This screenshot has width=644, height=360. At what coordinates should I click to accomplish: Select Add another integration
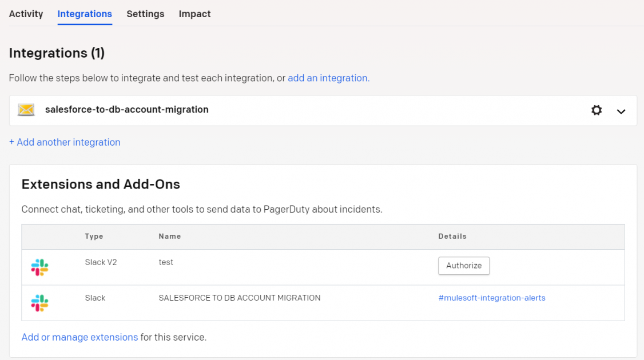(65, 142)
